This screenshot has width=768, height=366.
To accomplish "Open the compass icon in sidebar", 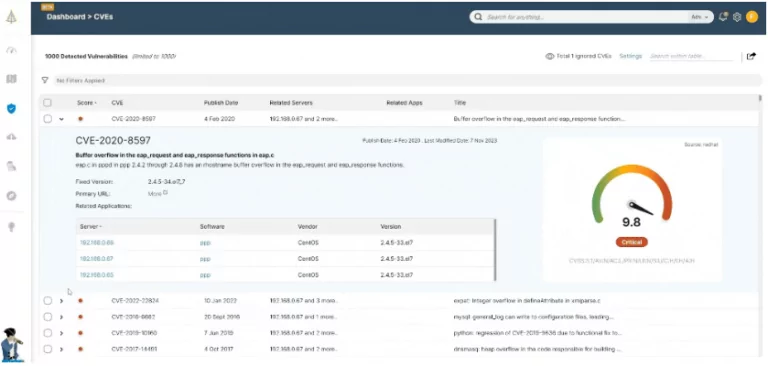I will [11, 195].
